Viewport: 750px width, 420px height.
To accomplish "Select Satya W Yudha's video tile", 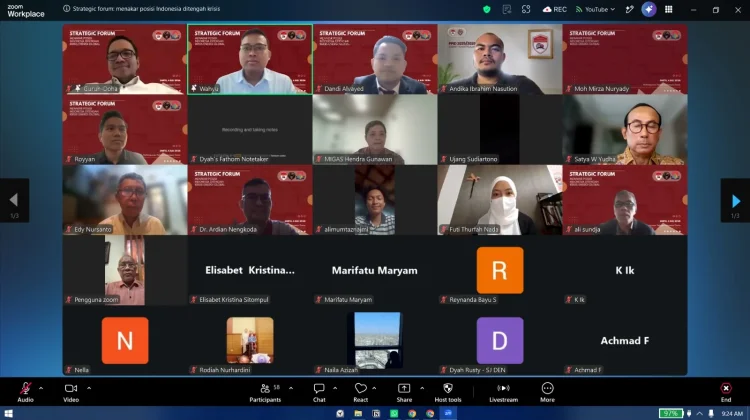I will 625,130.
